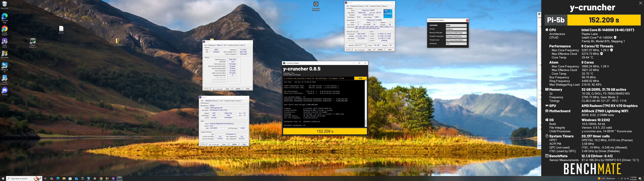Click Validate in the CPU-Z Mainboard window
644x181 pixels.
[234, 144]
